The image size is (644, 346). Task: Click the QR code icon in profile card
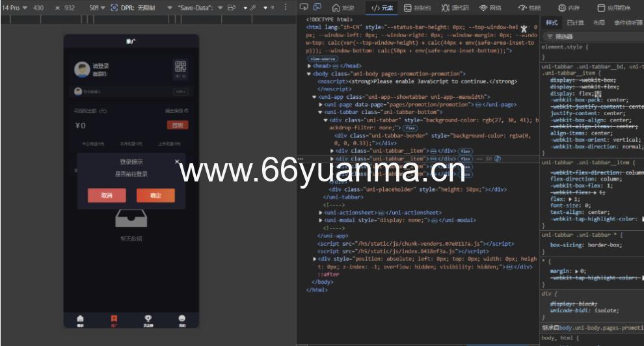click(180, 66)
